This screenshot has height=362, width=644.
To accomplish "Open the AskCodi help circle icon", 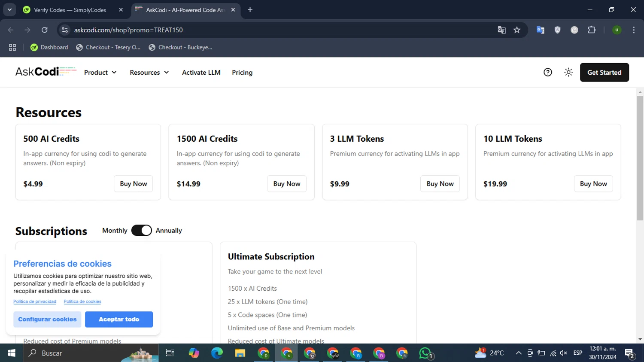I will 548,72.
